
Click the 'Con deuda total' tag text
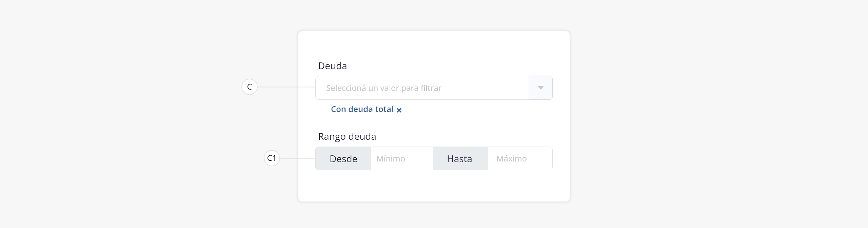pos(362,109)
